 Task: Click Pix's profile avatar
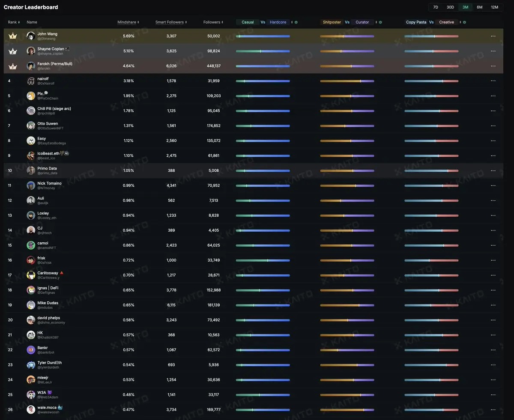(x=31, y=96)
